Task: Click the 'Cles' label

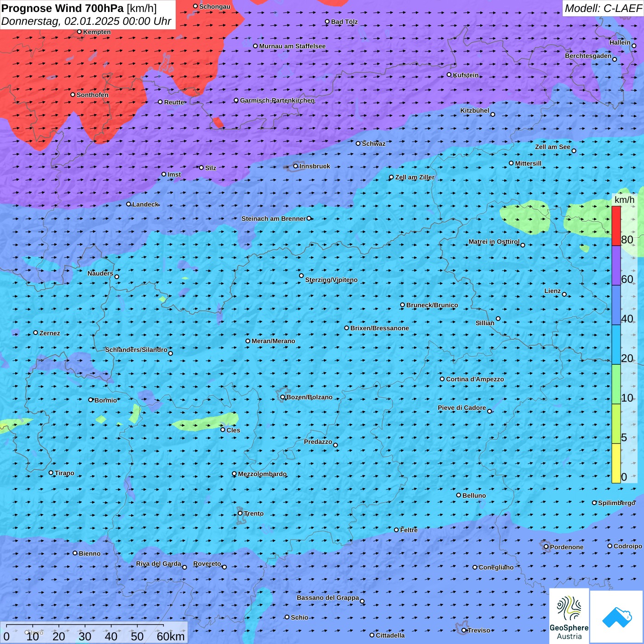Action: coord(233,430)
